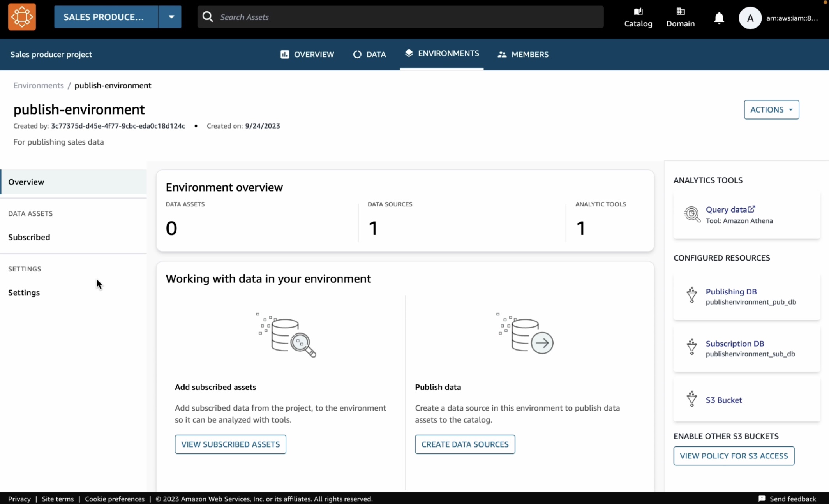Click Tool: Amazon Athena text
Image resolution: width=829 pixels, height=504 pixels.
coord(739,220)
